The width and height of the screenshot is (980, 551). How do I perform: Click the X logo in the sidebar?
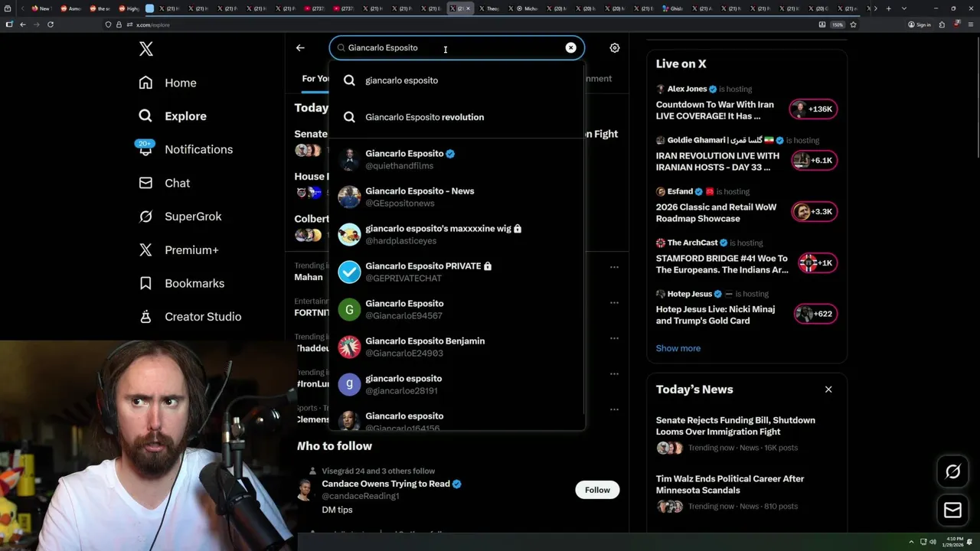pos(146,50)
